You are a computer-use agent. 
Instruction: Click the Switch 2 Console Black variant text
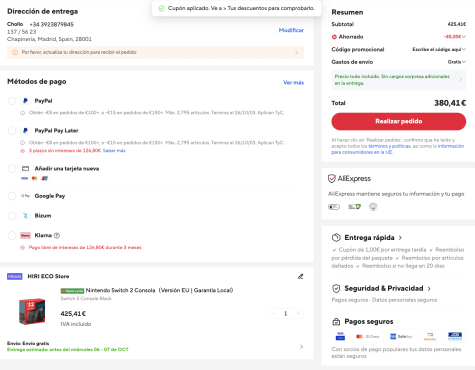click(86, 298)
